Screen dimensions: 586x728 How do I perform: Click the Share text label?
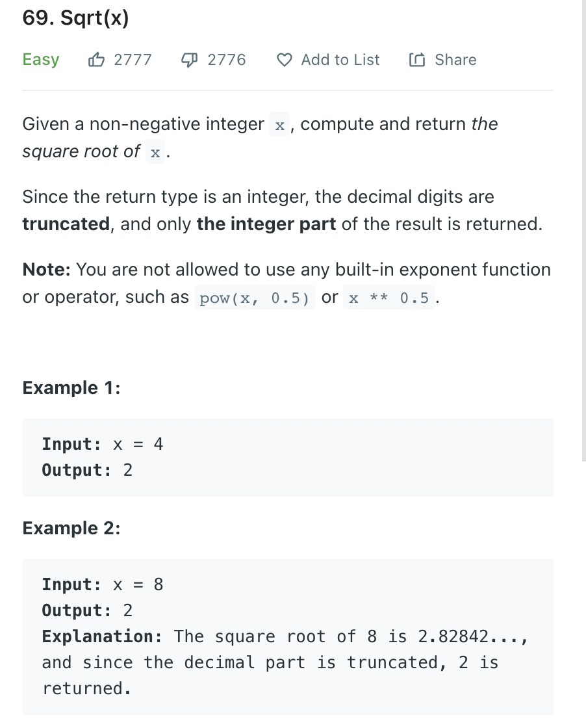(455, 60)
